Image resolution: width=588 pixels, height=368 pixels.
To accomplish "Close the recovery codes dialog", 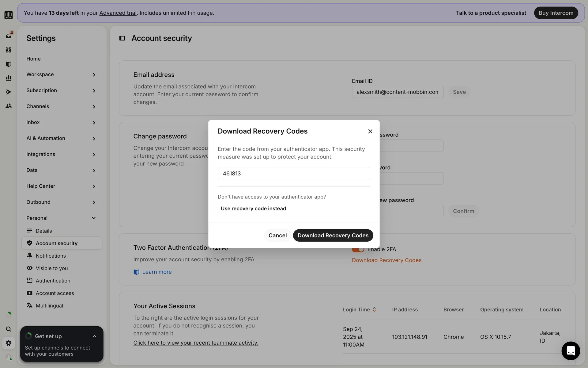I will coord(370,131).
